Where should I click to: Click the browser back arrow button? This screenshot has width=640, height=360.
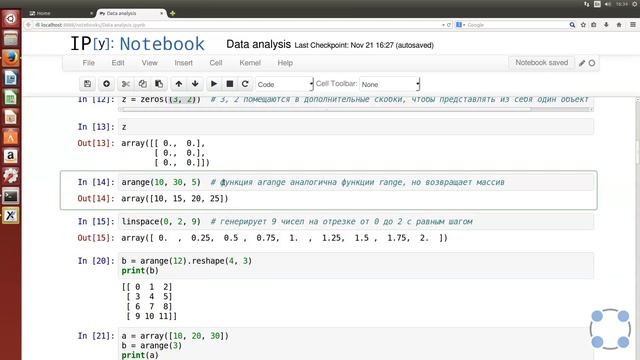click(x=28, y=25)
